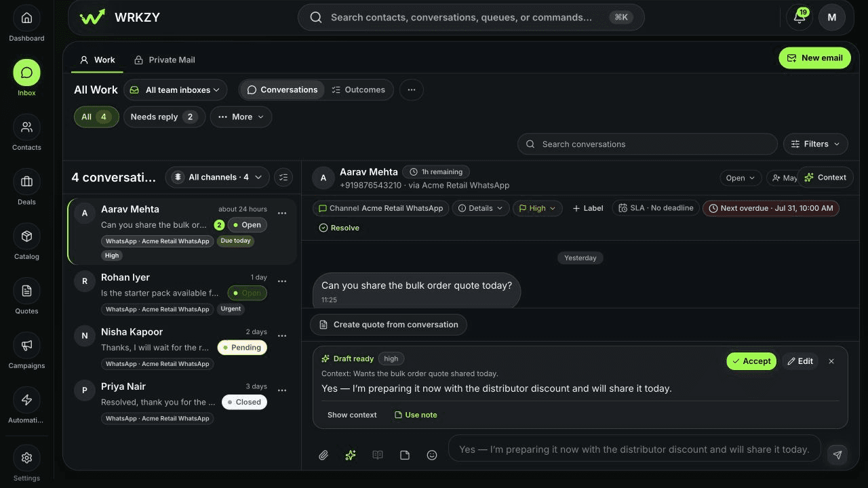Expand the Filters dropdown
Viewport: 868px width, 488px height.
(x=816, y=144)
